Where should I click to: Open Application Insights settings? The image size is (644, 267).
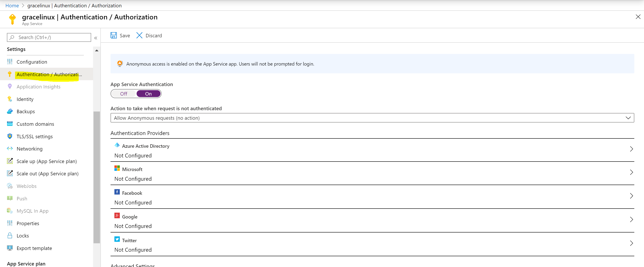coord(38,86)
